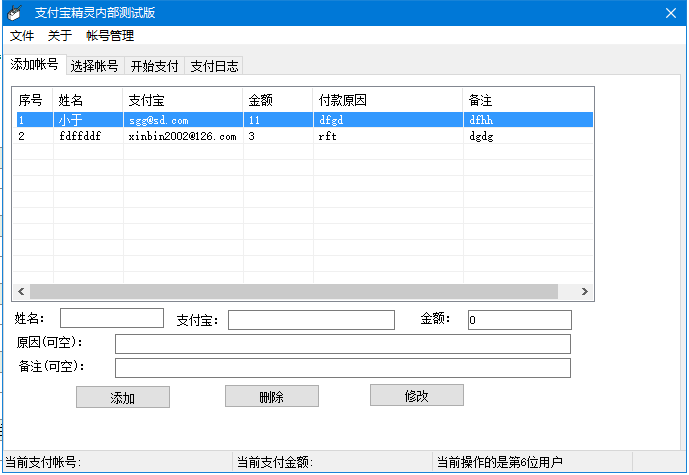Focus the 金额 input field
Screen dimensions: 689x475
(520, 320)
